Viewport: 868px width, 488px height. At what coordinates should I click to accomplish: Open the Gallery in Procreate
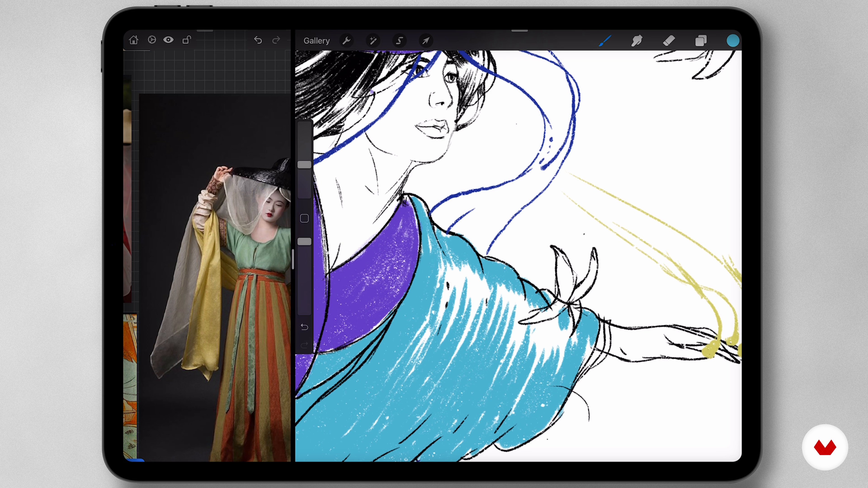click(x=316, y=41)
